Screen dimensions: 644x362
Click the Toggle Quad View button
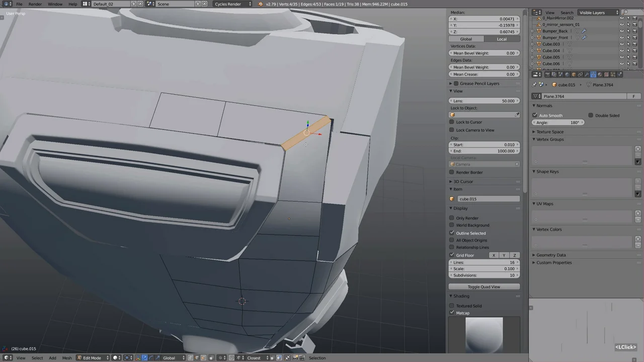(484, 287)
